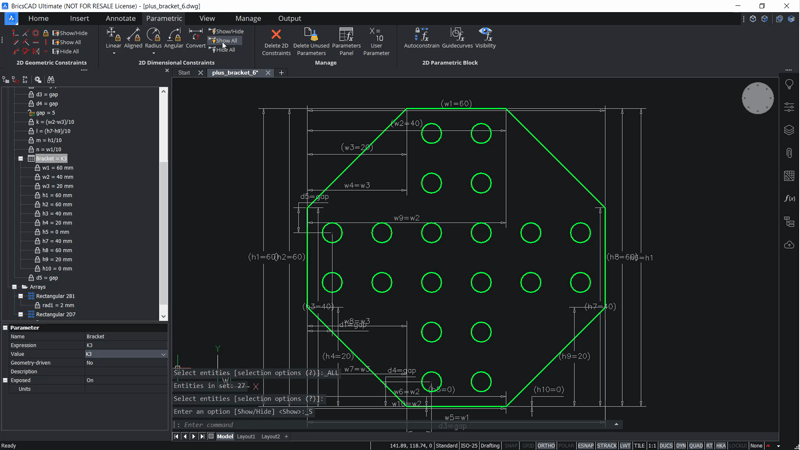The image size is (800, 450).
Task: Click Delete Unused Parameters tool
Action: 311,41
